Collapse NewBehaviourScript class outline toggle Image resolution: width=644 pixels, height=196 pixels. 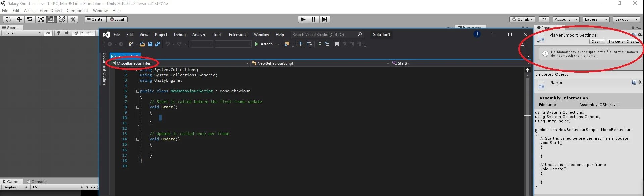(x=138, y=91)
